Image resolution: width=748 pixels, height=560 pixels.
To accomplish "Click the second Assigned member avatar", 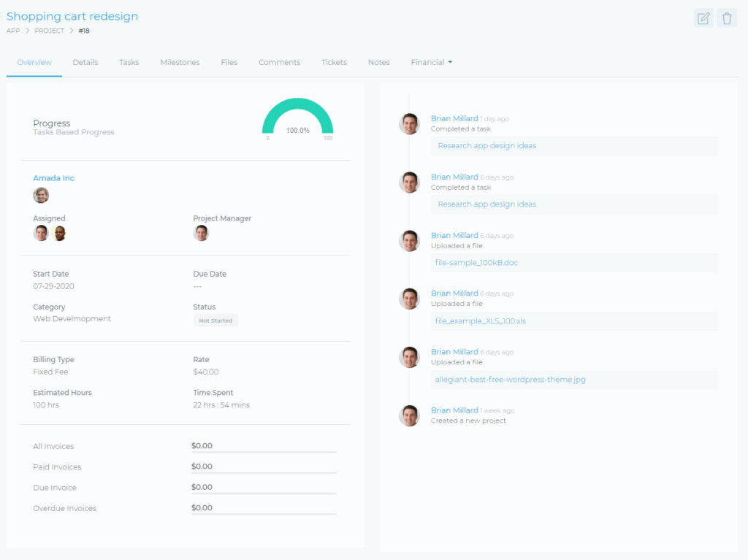I will (59, 232).
